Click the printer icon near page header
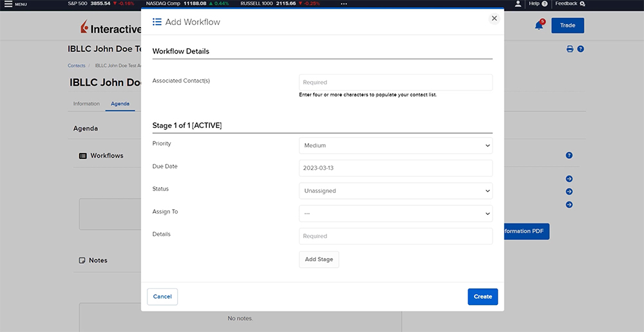This screenshot has width=644, height=332. (x=570, y=49)
